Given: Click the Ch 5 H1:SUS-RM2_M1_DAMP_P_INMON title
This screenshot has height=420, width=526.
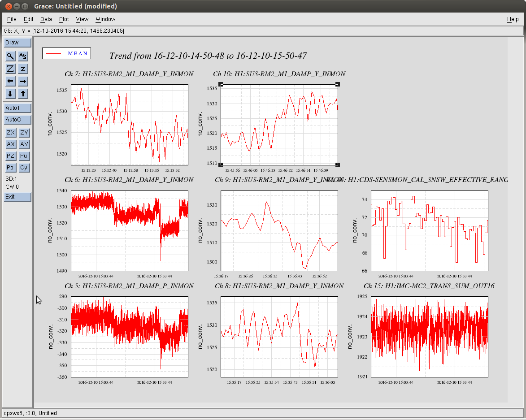Looking at the screenshot, I should click(x=129, y=286).
